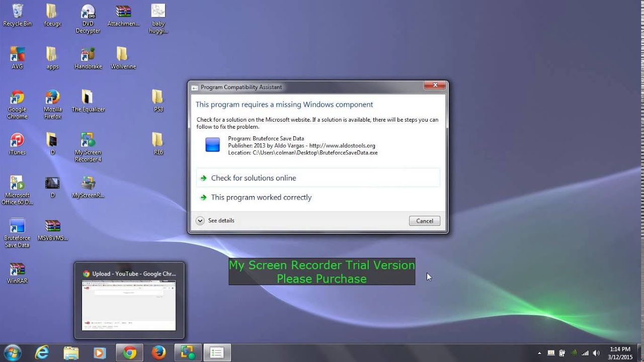Open Windows Media Player from taskbar

click(x=100, y=353)
